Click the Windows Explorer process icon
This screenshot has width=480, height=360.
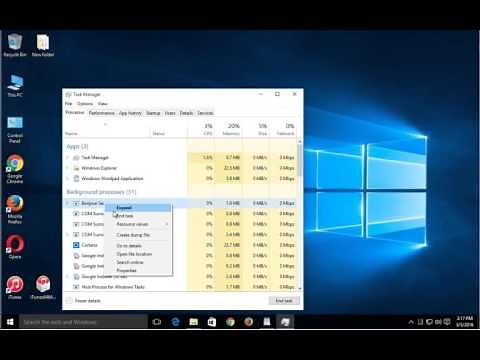pos(76,168)
